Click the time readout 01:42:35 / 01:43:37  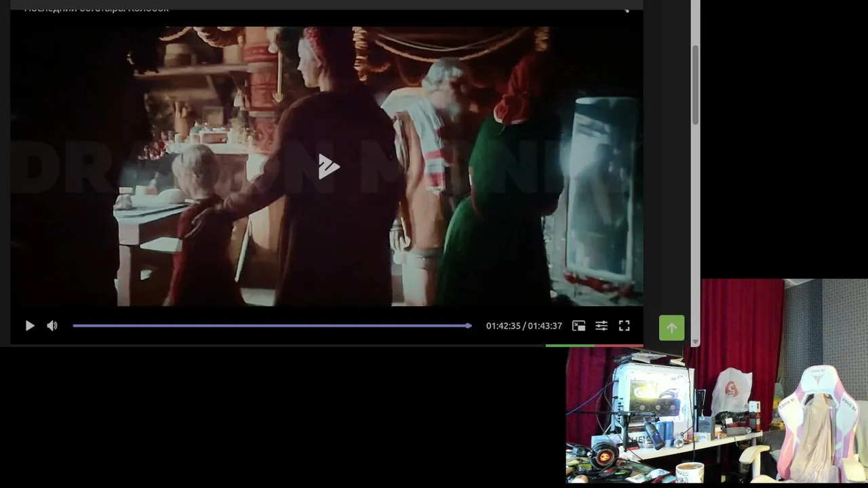[524, 326]
